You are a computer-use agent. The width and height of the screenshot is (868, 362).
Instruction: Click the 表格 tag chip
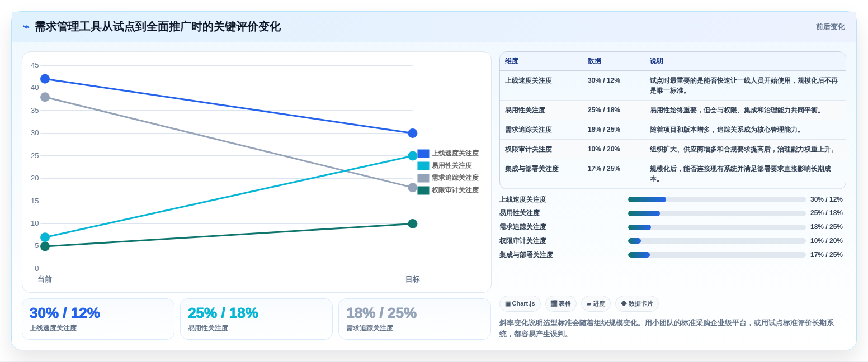click(561, 304)
